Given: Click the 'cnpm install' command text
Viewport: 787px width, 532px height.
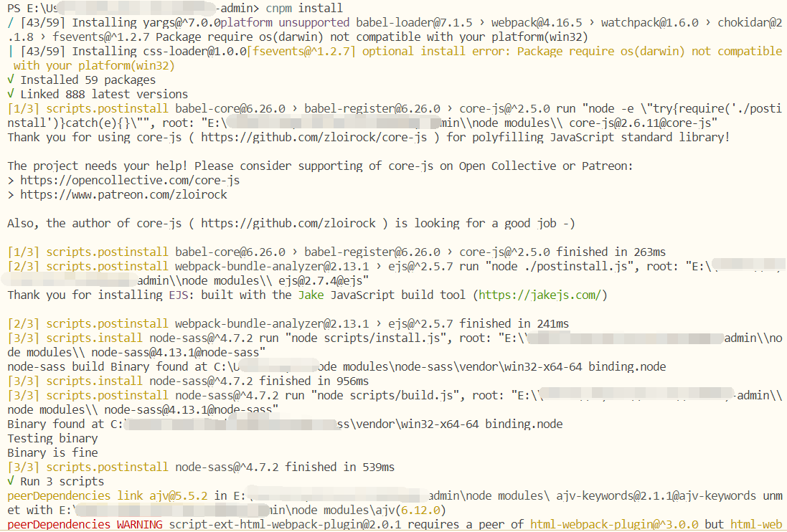Looking at the screenshot, I should click(304, 8).
